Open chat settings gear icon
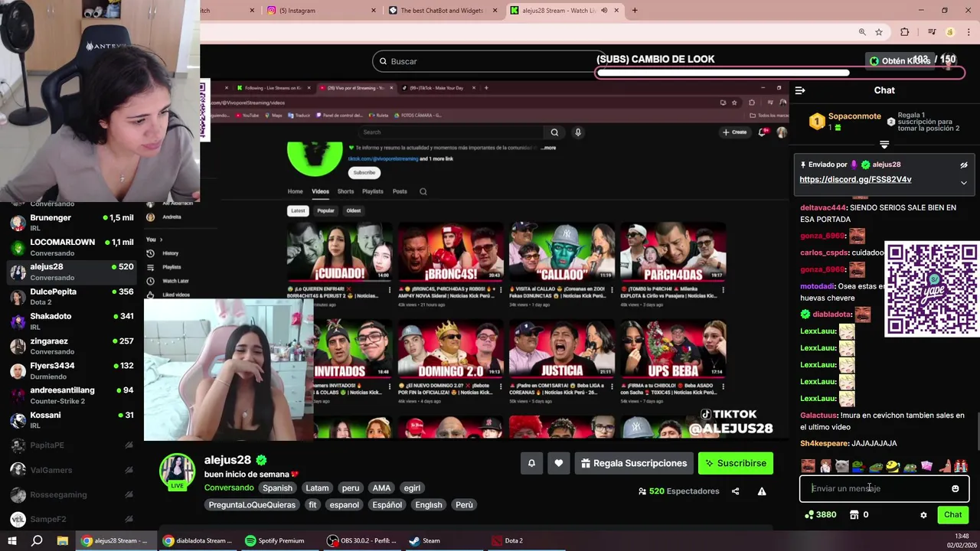Image resolution: width=980 pixels, height=551 pixels. click(x=923, y=515)
